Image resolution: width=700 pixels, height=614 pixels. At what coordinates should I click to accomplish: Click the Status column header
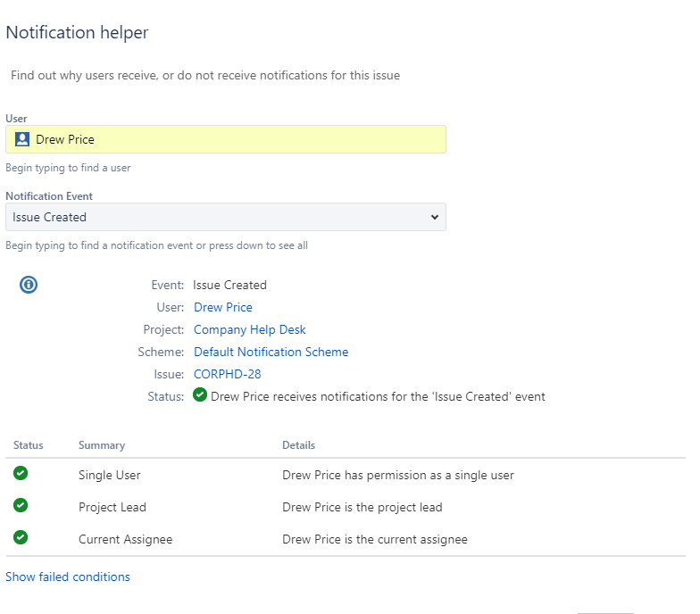click(29, 444)
